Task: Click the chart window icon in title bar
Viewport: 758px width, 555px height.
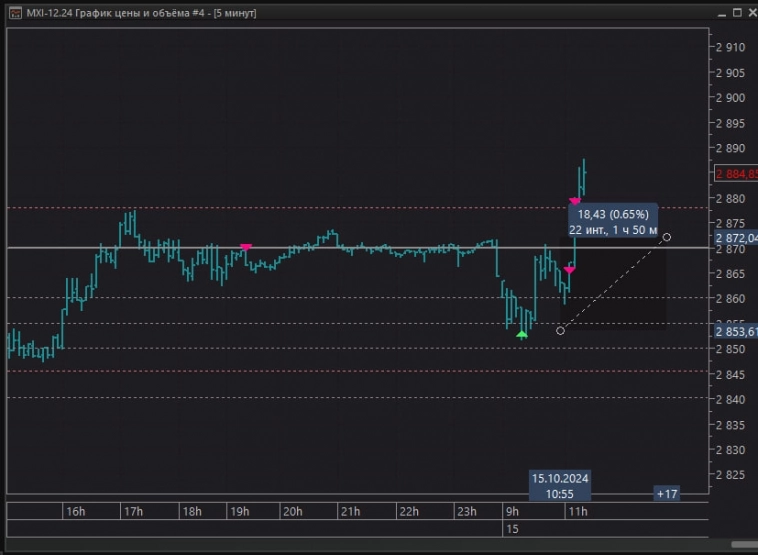Action: pyautogui.click(x=12, y=12)
